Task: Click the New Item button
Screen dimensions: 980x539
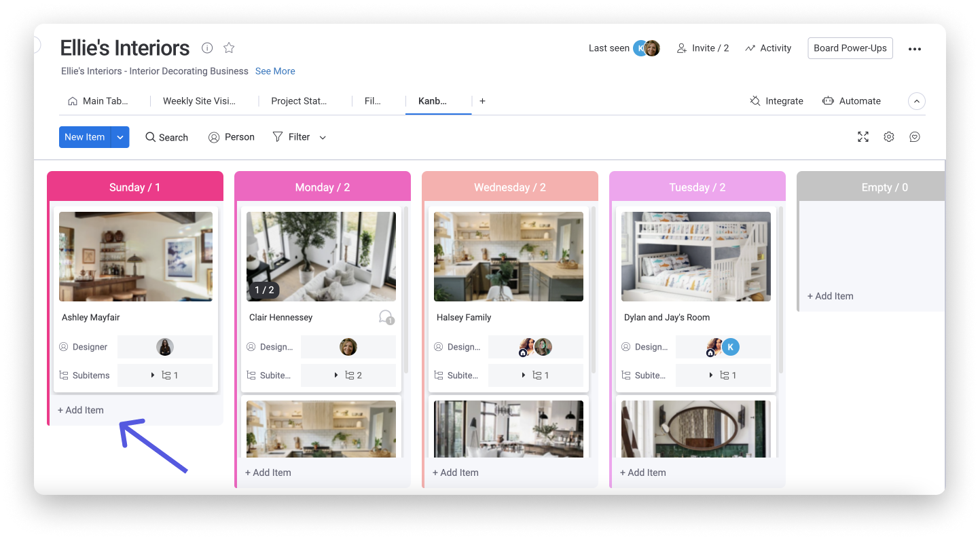Action: pos(85,137)
